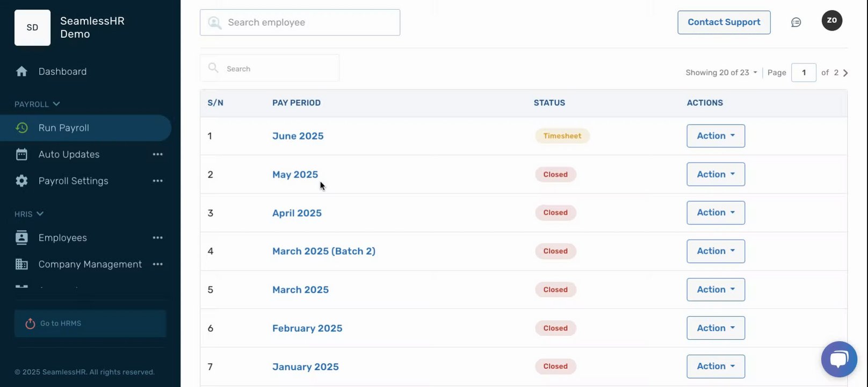Go to next page arrow
The width and height of the screenshot is (868, 387).
tap(845, 73)
